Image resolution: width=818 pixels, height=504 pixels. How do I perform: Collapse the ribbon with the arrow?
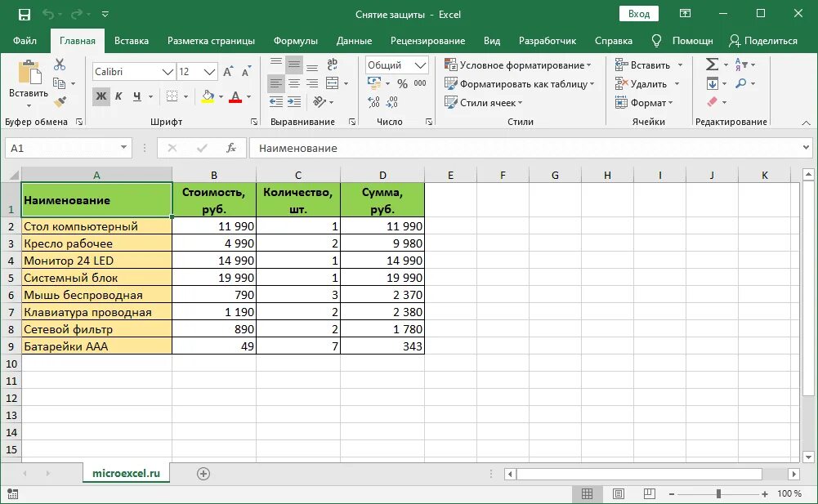point(806,123)
